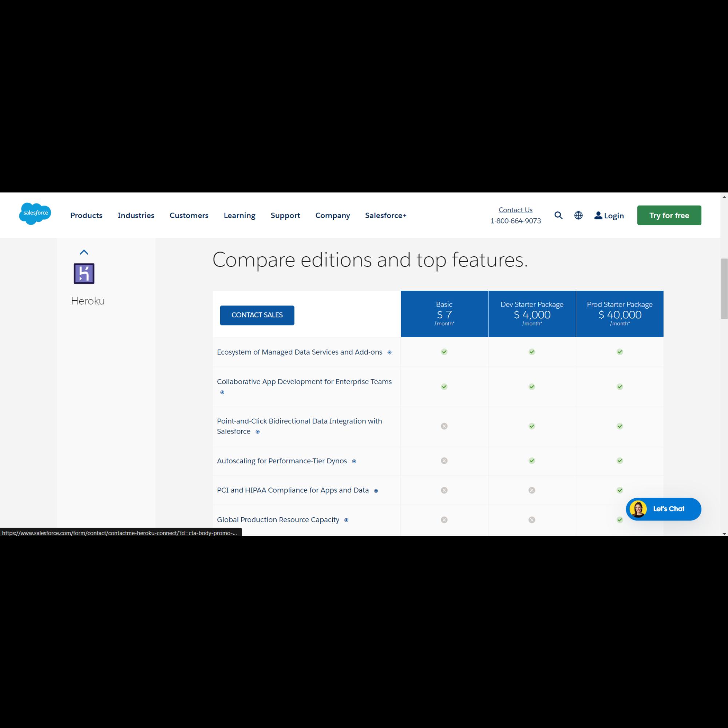Open the globe language selector
The height and width of the screenshot is (728, 728).
578,215
